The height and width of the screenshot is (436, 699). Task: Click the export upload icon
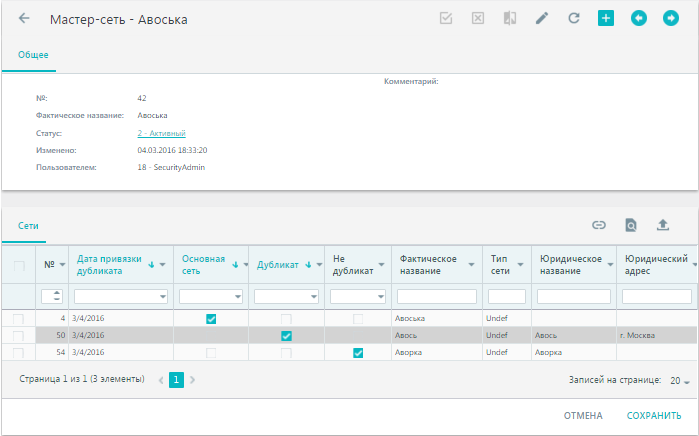coord(663,225)
